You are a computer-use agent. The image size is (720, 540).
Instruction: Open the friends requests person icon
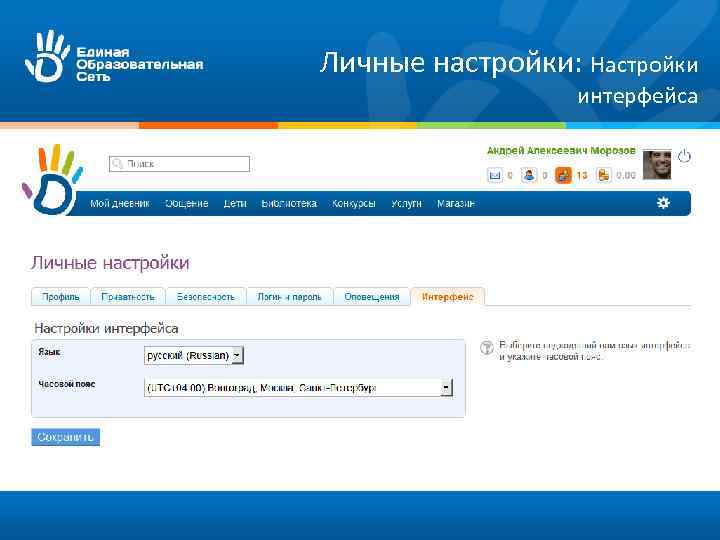[x=529, y=175]
